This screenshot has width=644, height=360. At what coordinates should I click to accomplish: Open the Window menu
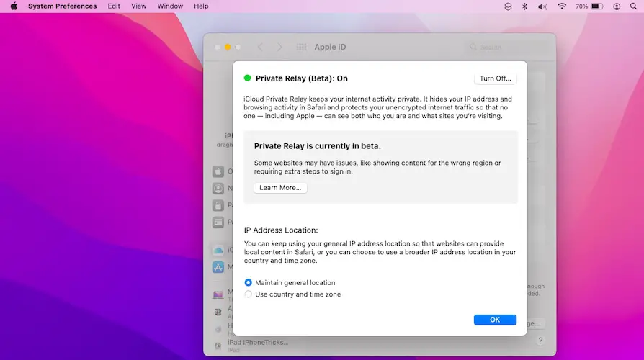coord(170,6)
